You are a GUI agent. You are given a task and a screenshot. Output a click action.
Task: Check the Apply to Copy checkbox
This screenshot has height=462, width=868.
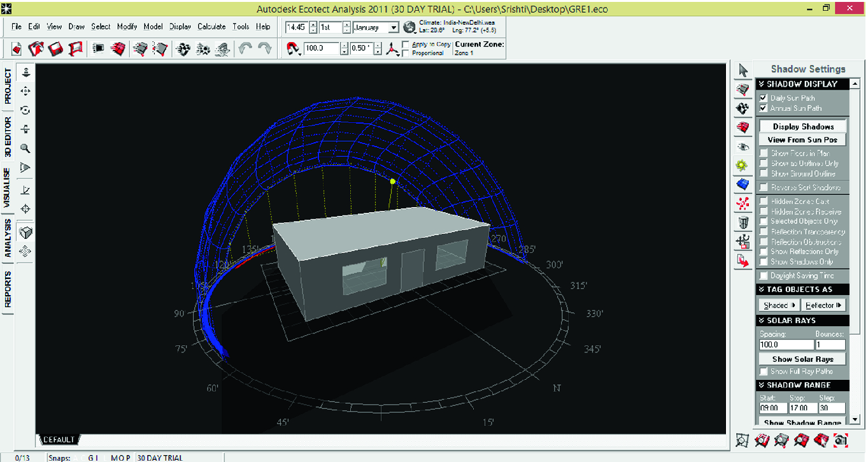pos(406,45)
